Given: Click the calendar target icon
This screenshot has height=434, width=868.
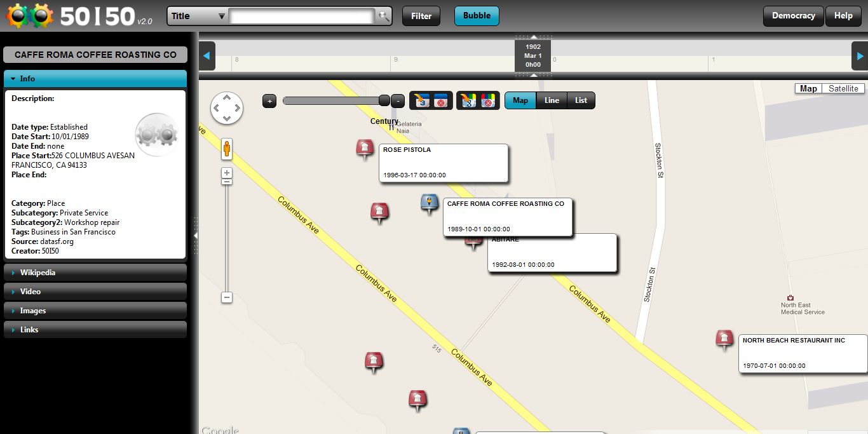Looking at the screenshot, I should tap(441, 100).
